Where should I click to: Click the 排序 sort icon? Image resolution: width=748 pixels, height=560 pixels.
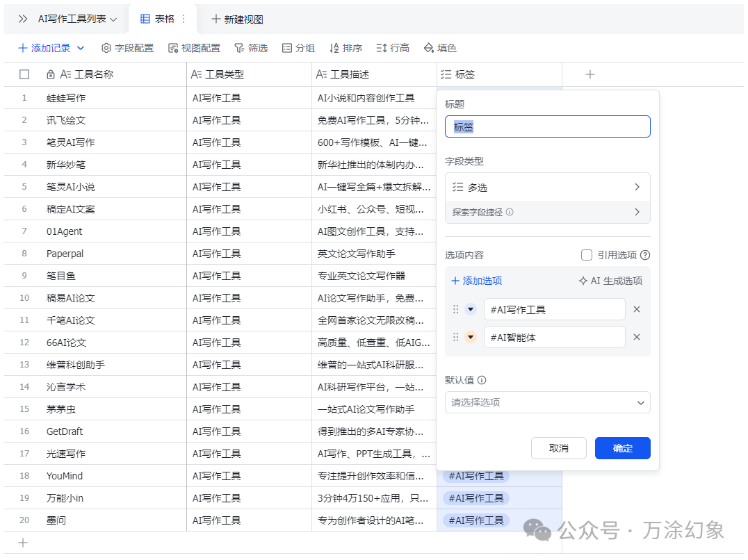[346, 48]
